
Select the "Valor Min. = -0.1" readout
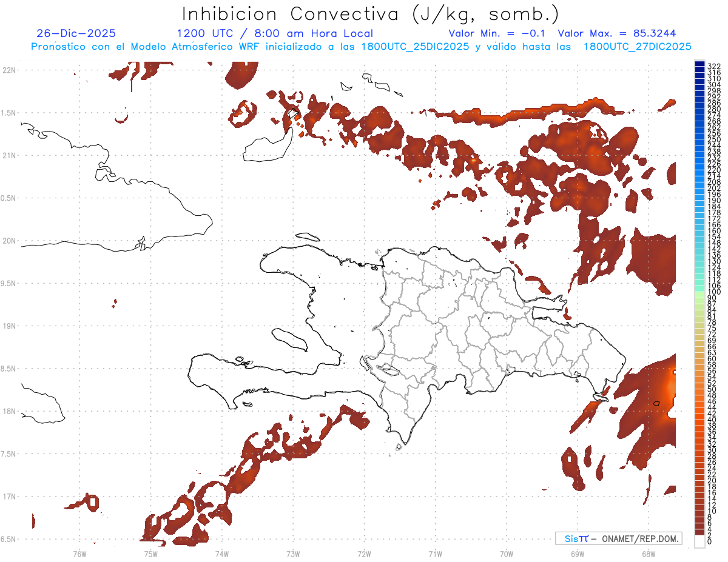[x=497, y=33]
